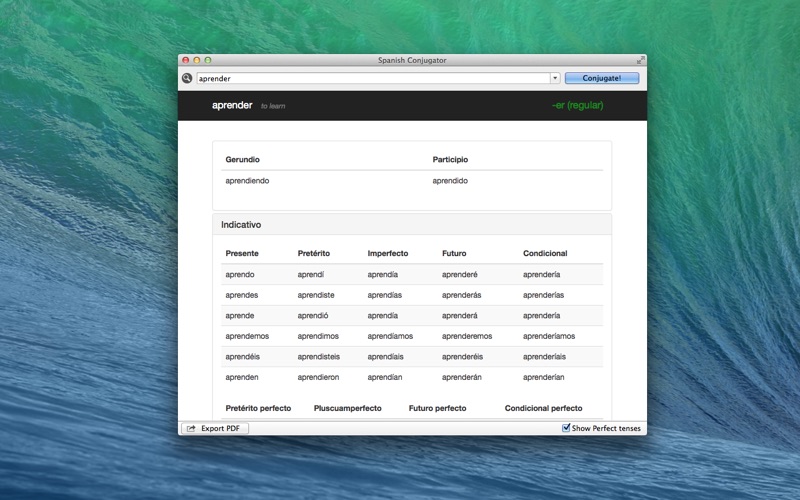The width and height of the screenshot is (800, 500).
Task: Click the Futuro column header
Action: (x=454, y=254)
